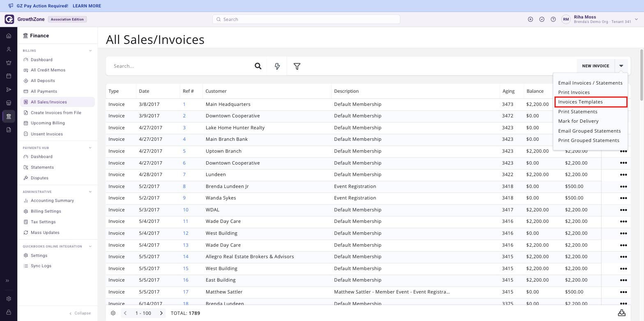This screenshot has width=644, height=321.
Task: Open grid settings gear in footer
Action: [x=113, y=313]
